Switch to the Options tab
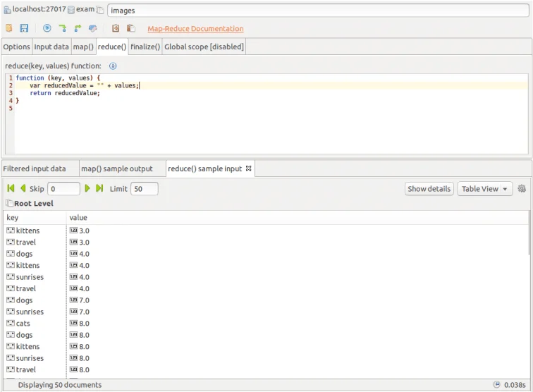Image resolution: width=533 pixels, height=392 pixels. click(16, 47)
